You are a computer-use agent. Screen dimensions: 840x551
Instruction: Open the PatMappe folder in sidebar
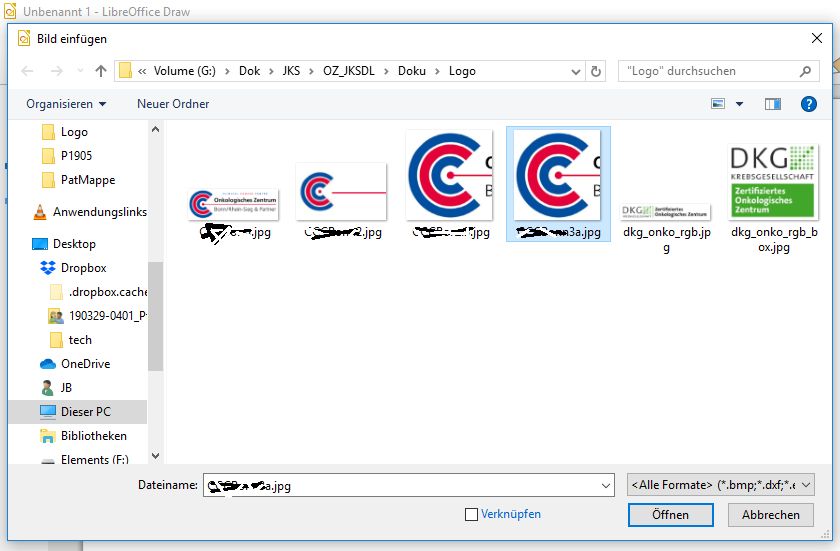click(x=78, y=180)
